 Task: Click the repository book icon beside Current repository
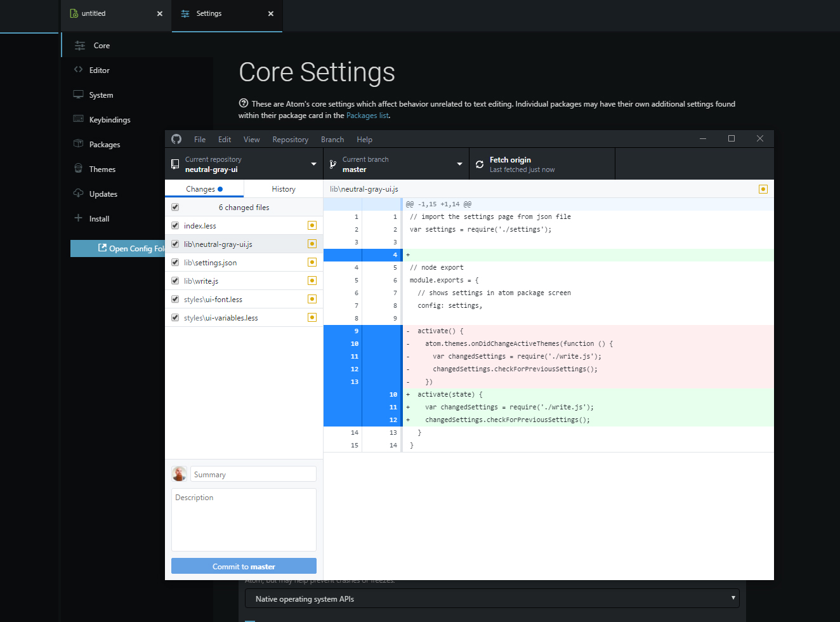(x=174, y=163)
